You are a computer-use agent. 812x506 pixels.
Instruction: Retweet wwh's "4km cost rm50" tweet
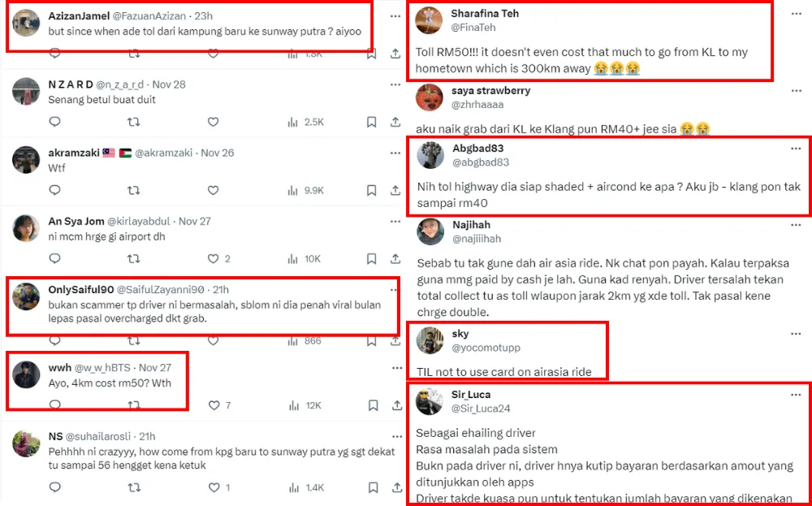pos(134,404)
